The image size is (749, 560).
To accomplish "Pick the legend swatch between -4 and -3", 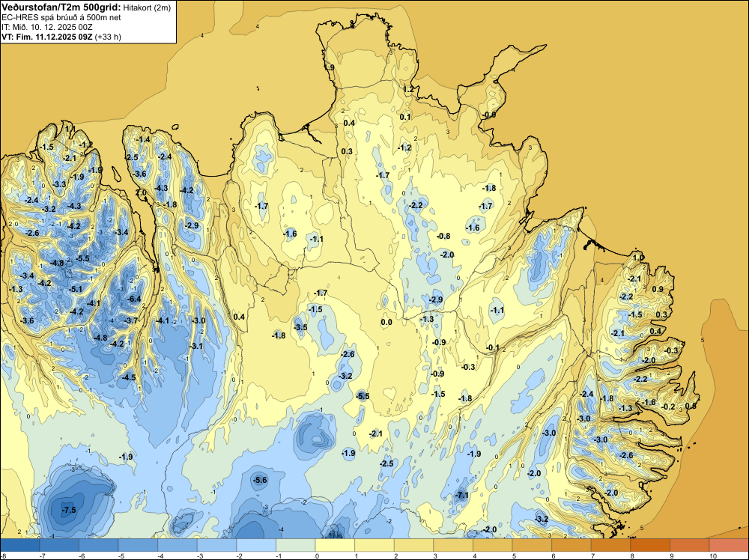I will [178, 545].
